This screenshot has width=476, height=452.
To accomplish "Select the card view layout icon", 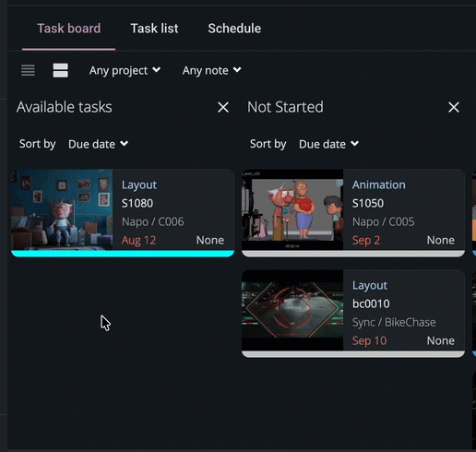I will pyautogui.click(x=60, y=70).
